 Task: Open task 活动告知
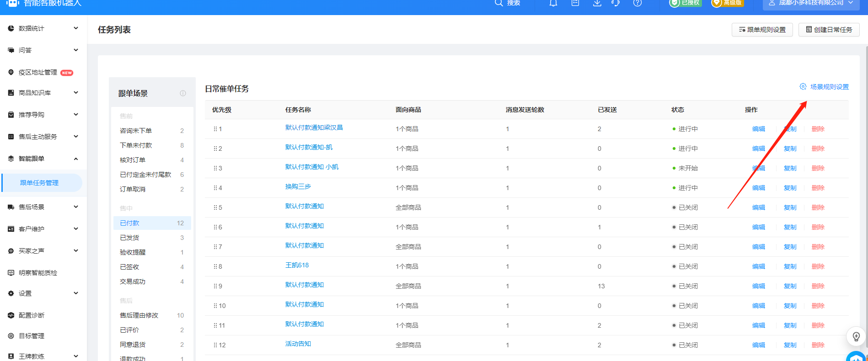coord(298,344)
